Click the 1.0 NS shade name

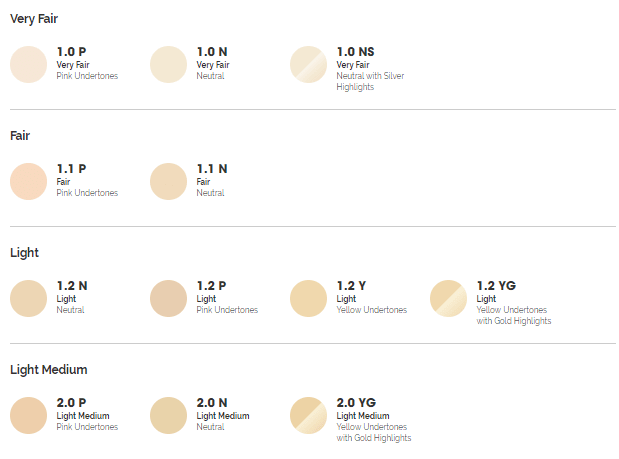(x=355, y=52)
